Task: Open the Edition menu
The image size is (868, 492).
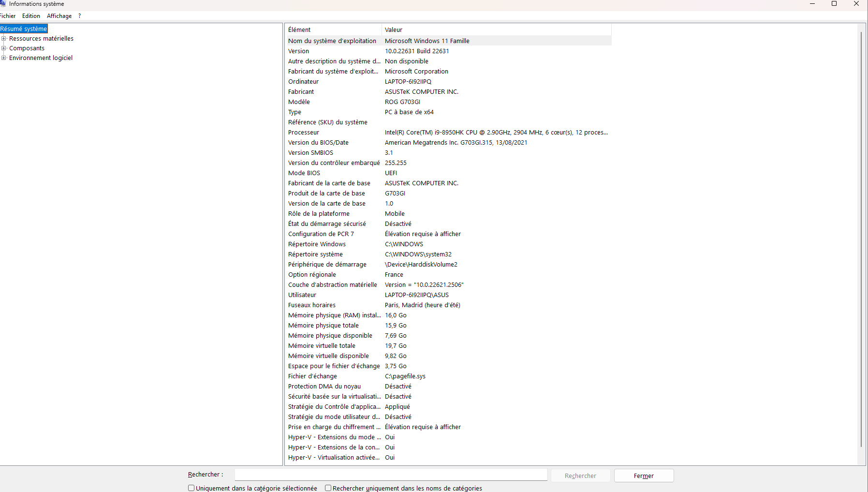Action: 31,16
